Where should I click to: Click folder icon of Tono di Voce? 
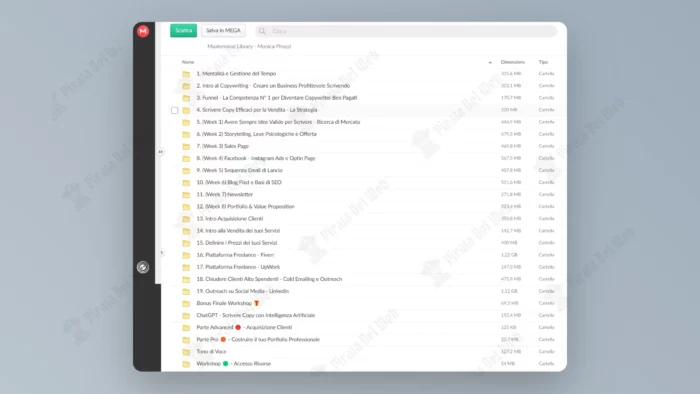point(186,352)
